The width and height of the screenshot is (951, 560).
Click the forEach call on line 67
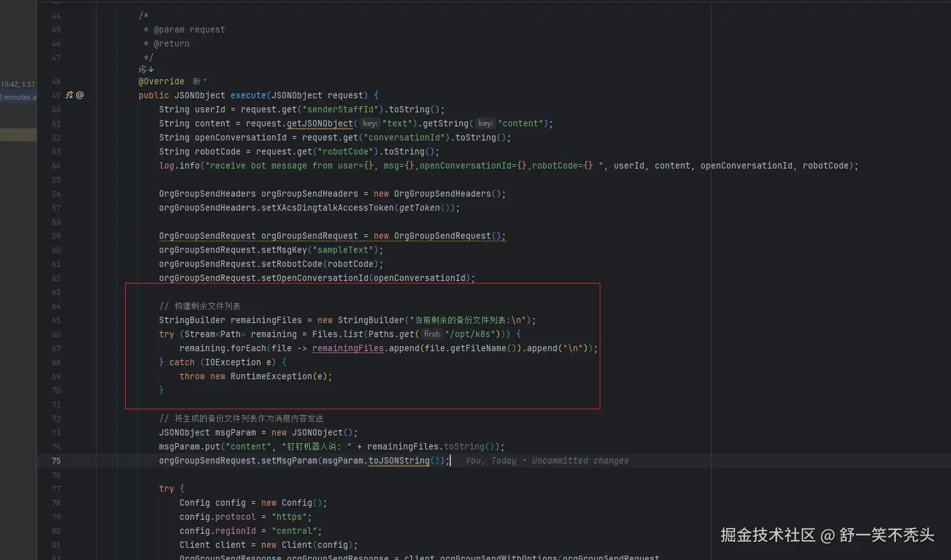248,349
